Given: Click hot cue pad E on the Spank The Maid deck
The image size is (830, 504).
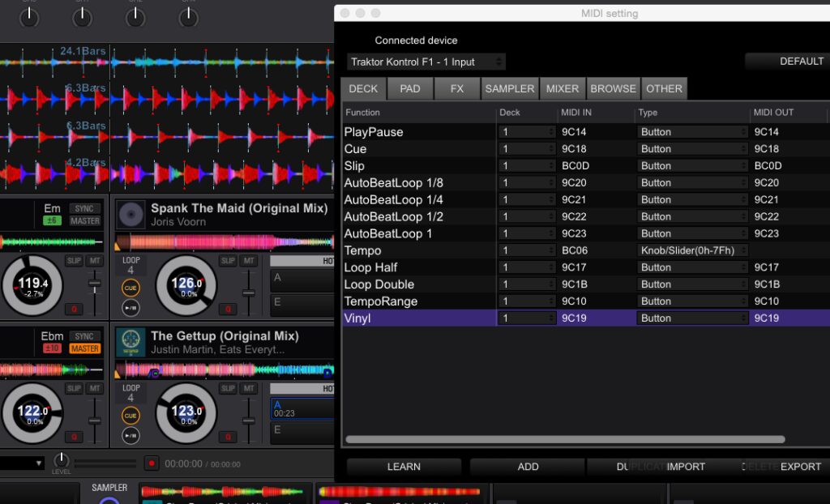Looking at the screenshot, I should tap(302, 305).
